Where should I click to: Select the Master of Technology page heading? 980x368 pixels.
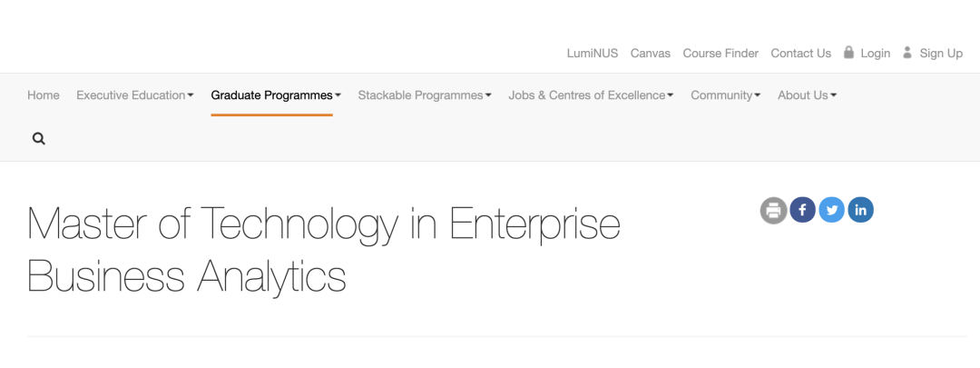[324, 249]
